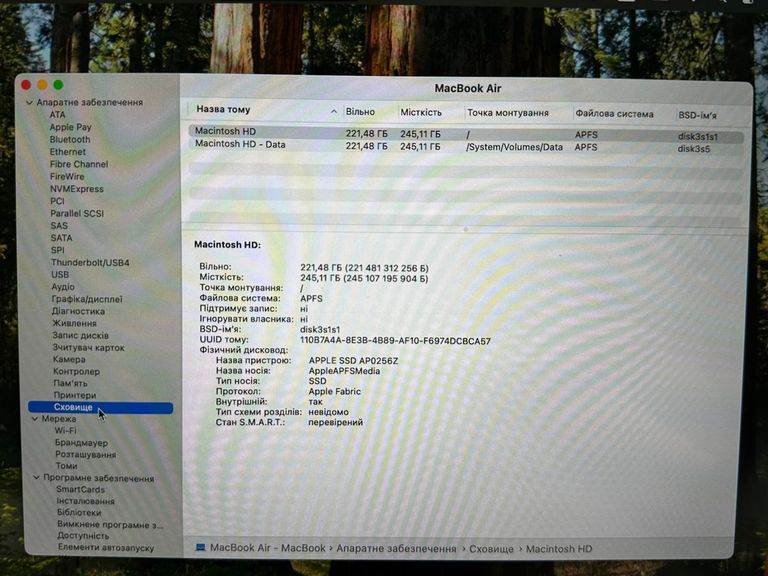This screenshot has width=768, height=576.
Task: Sort by BSD-ім'я column header
Action: (697, 116)
